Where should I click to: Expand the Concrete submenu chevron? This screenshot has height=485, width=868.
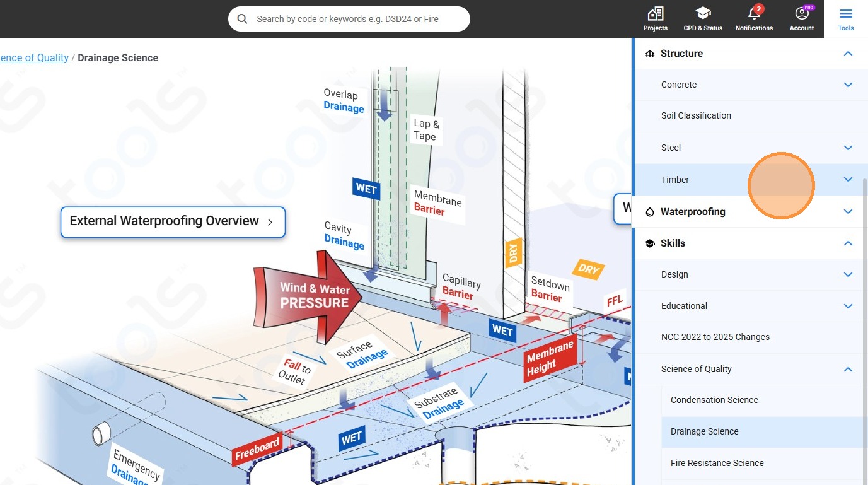coord(848,85)
